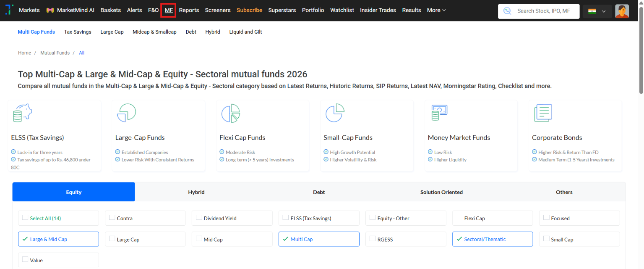The image size is (644, 269).
Task: Click the Large-Cap Funds chart icon
Action: point(126,113)
